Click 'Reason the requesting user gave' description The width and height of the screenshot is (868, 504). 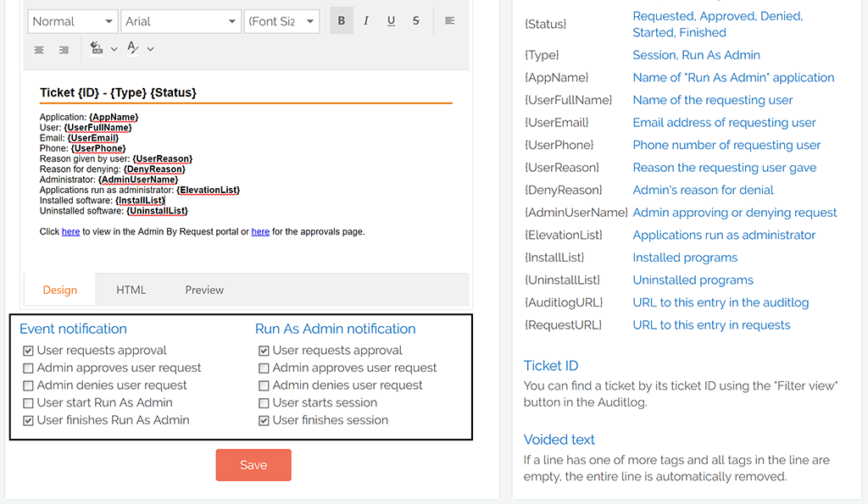click(x=725, y=168)
